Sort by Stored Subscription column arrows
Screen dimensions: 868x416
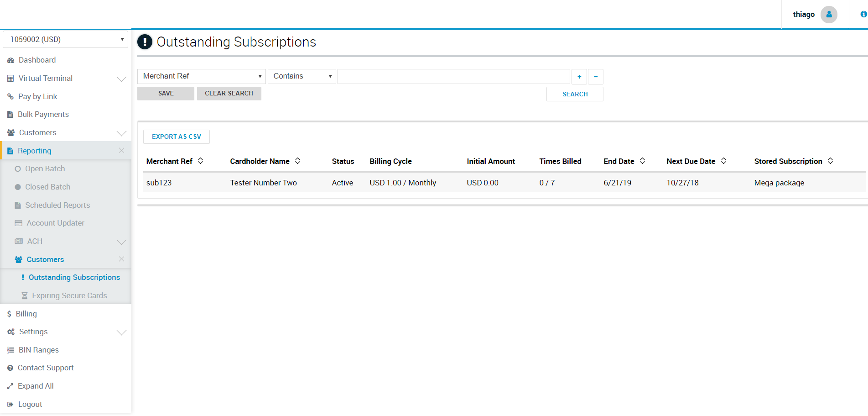pos(830,161)
